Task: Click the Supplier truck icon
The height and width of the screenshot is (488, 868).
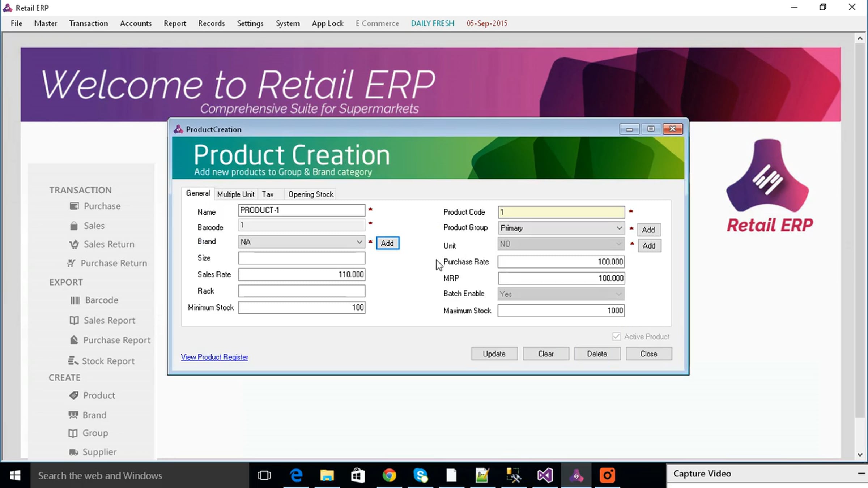Action: point(73,452)
